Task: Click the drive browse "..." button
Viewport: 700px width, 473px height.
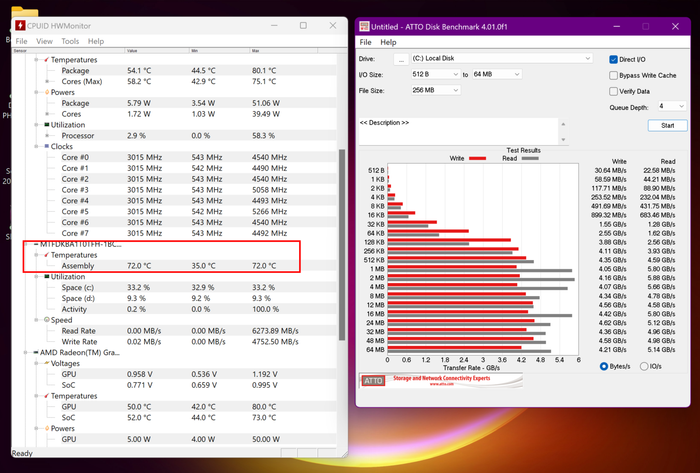Action: coord(400,60)
